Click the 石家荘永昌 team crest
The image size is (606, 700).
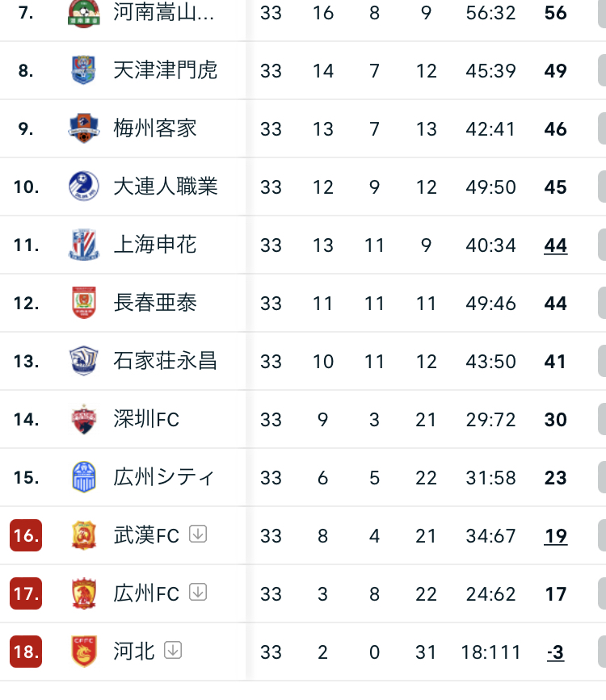(x=83, y=360)
